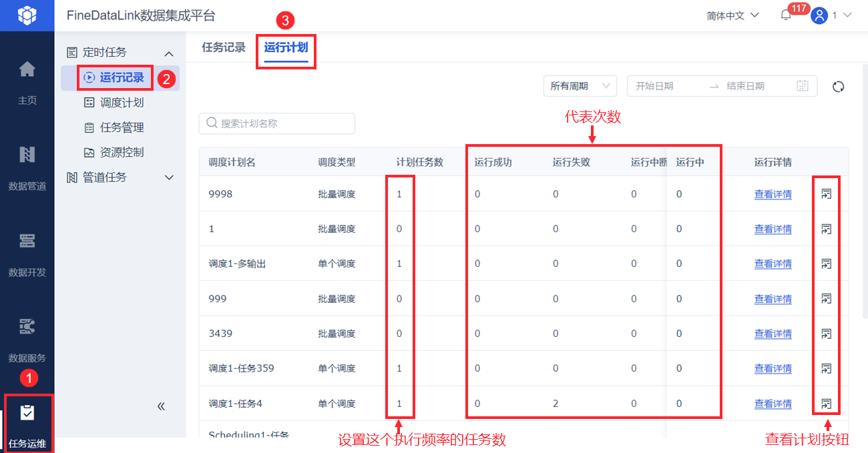Viewport: 868px width, 453px height.
Task: Click the 运行失败 column header
Action: tap(572, 162)
